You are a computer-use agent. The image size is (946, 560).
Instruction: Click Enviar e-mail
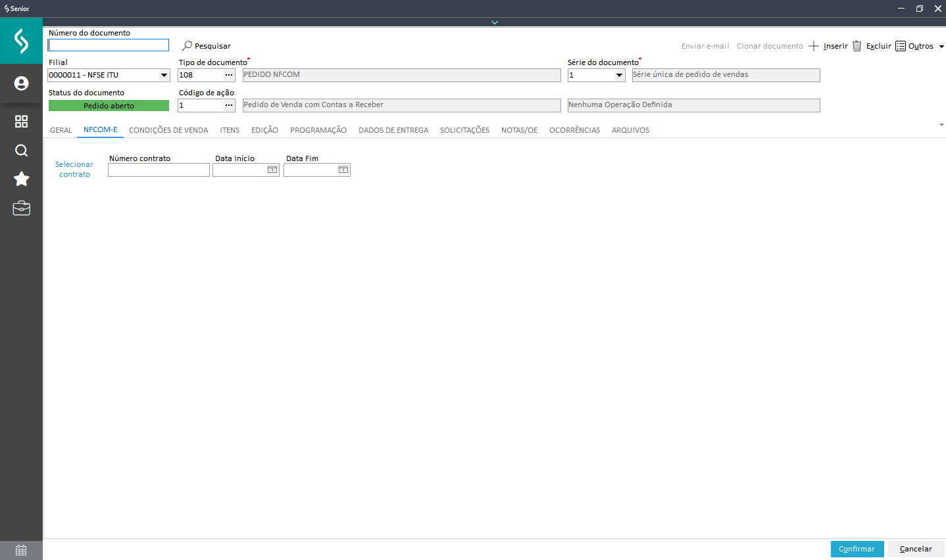click(705, 46)
